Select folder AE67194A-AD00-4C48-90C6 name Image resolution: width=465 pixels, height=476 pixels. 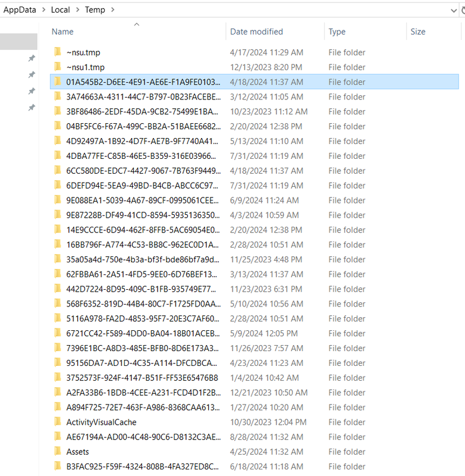tap(143, 437)
